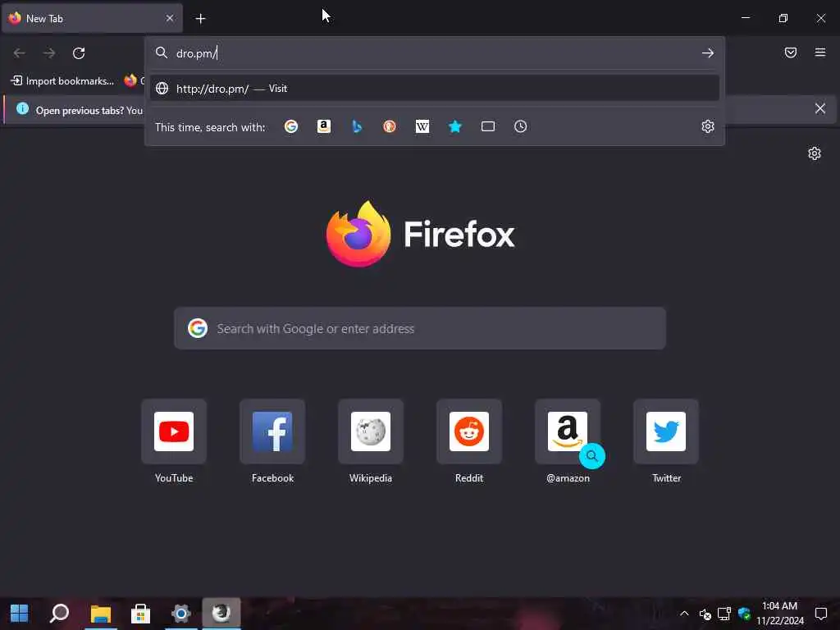This screenshot has height=630, width=840.
Task: Open network status tray icon
Action: coord(724,614)
